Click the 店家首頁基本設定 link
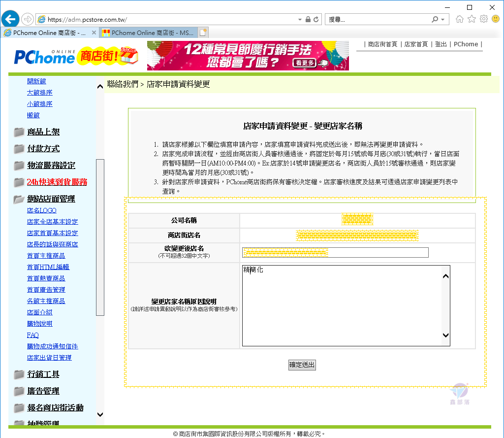The width and height of the screenshot is (504, 438). point(52,233)
